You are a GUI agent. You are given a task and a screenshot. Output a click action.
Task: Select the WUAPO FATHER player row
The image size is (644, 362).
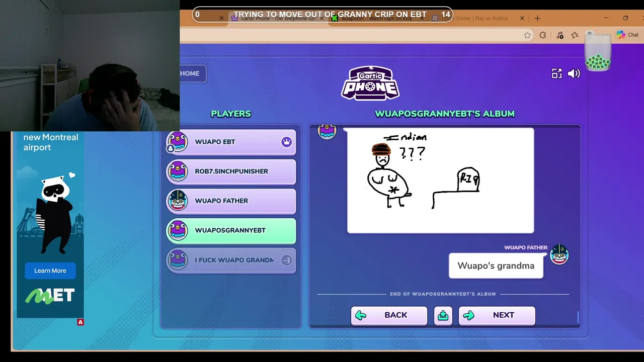tap(231, 201)
